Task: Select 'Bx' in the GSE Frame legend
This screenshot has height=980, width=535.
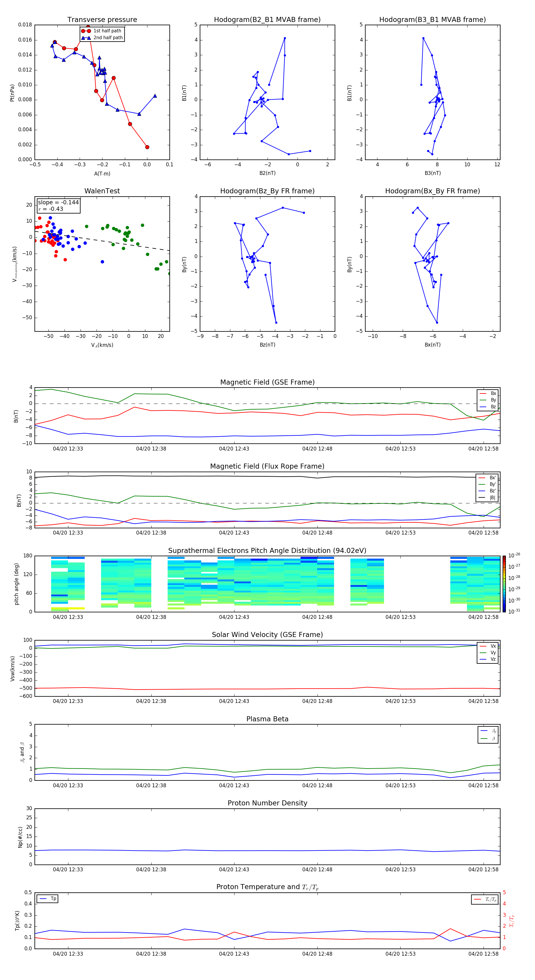Action: click(488, 393)
